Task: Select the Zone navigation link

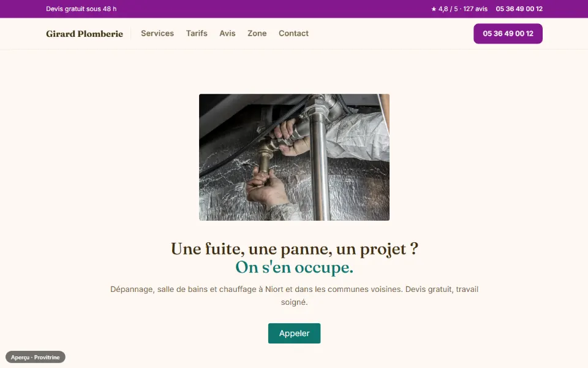Action: [257, 33]
